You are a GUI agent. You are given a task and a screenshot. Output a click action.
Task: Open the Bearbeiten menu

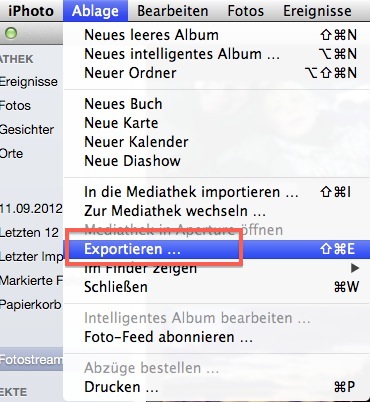click(x=173, y=11)
